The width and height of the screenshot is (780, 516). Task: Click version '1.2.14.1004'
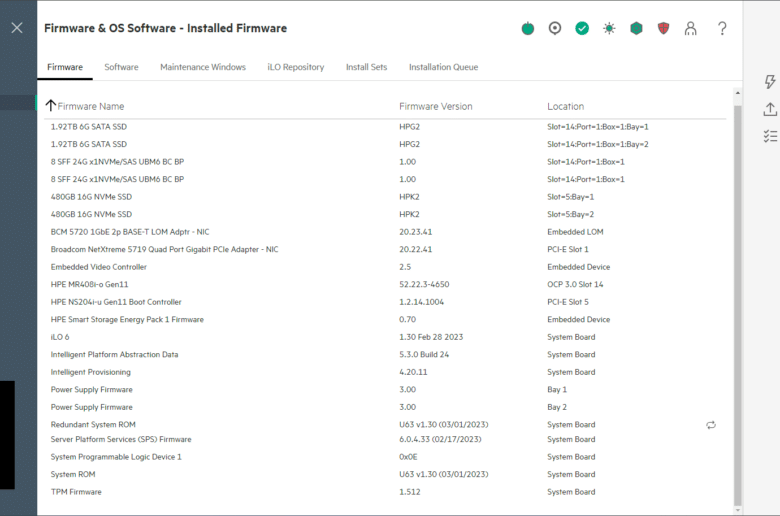(421, 302)
